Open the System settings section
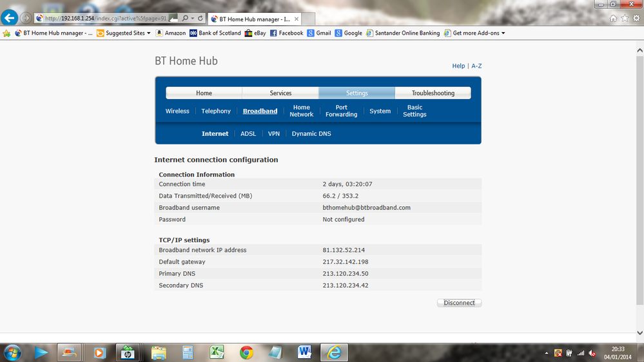This screenshot has height=362, width=644. tap(380, 111)
